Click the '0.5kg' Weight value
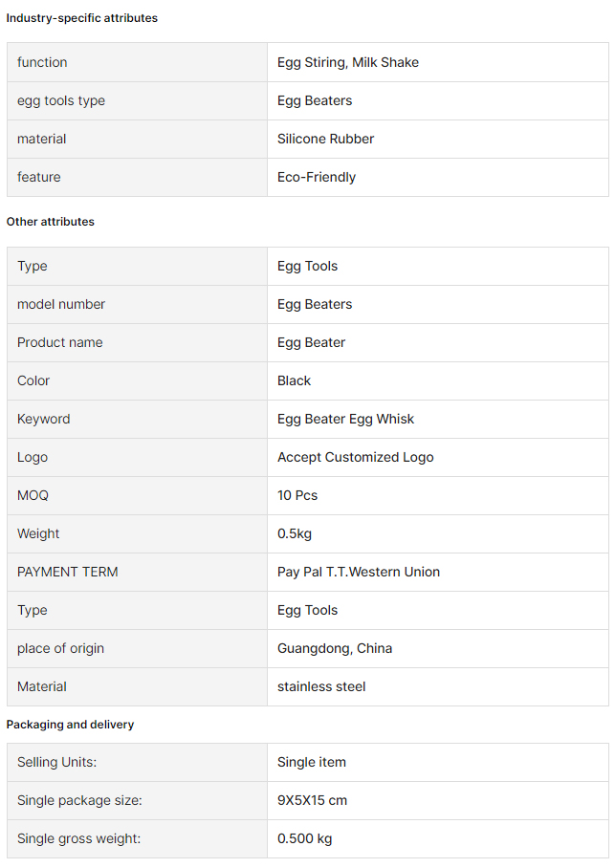 tap(295, 533)
